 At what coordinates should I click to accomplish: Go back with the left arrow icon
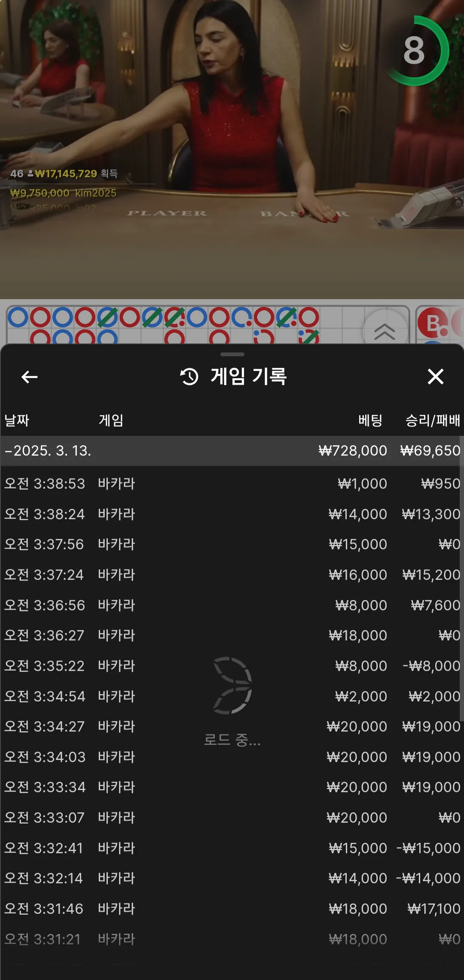coord(29,377)
